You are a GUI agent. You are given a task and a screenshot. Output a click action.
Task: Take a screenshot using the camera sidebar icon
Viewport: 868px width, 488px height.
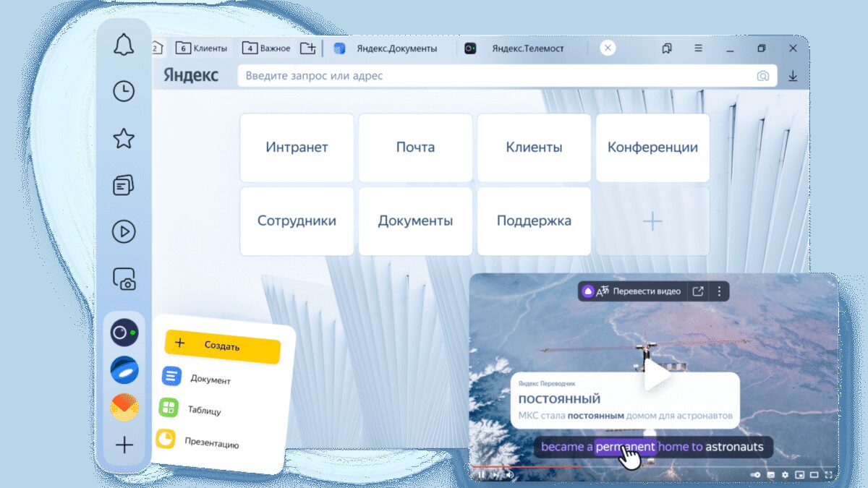coord(123,278)
